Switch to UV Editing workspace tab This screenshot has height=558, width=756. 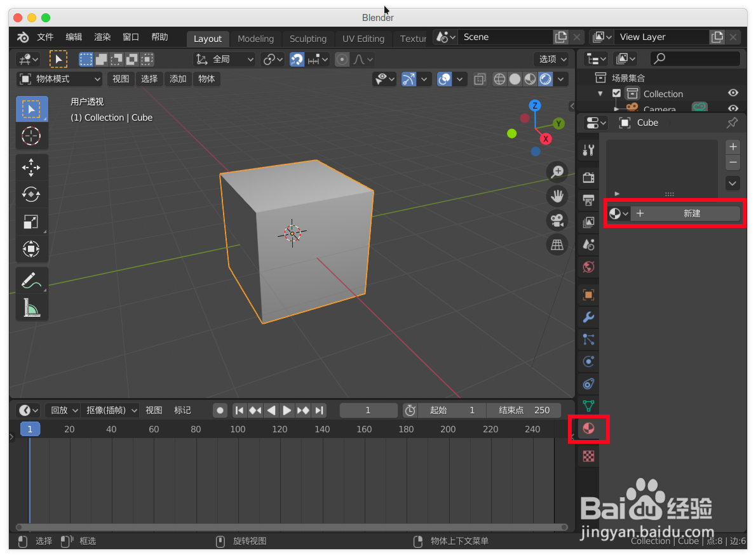point(363,39)
